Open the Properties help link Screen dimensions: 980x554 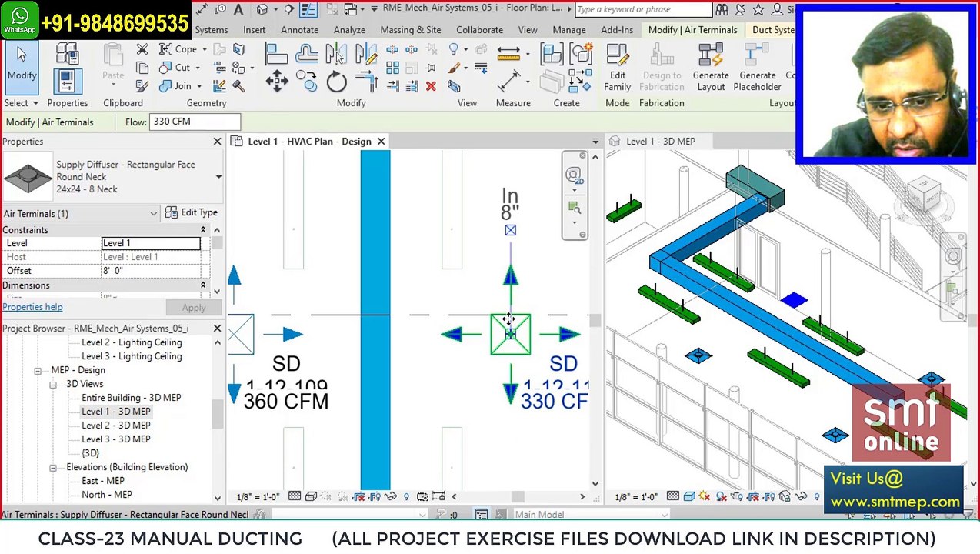click(x=32, y=307)
